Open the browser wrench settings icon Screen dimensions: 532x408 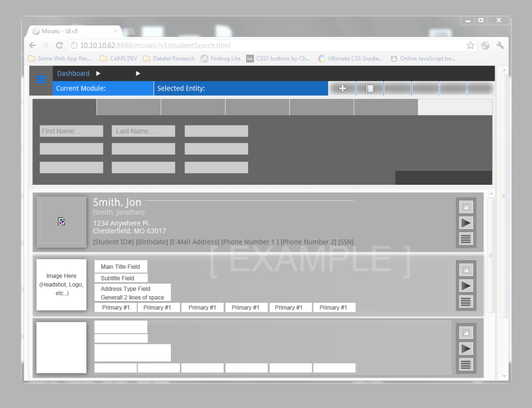point(500,45)
